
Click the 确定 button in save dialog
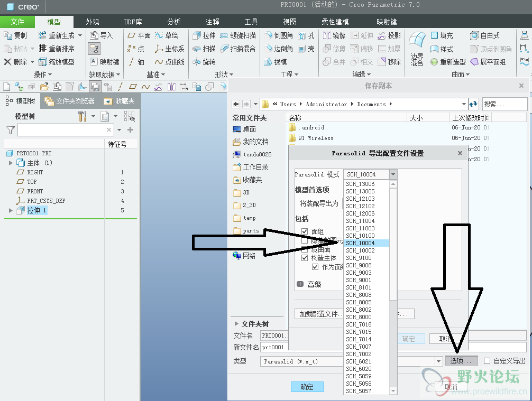[307, 386]
